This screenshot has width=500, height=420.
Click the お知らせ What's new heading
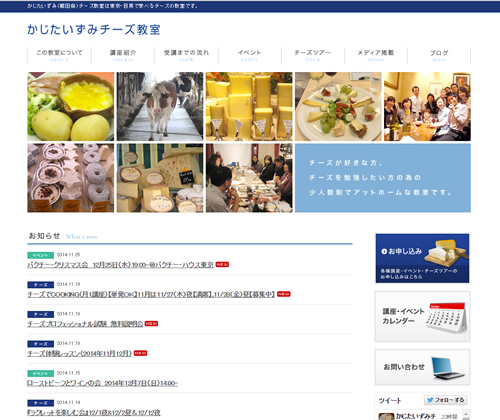[63, 236]
